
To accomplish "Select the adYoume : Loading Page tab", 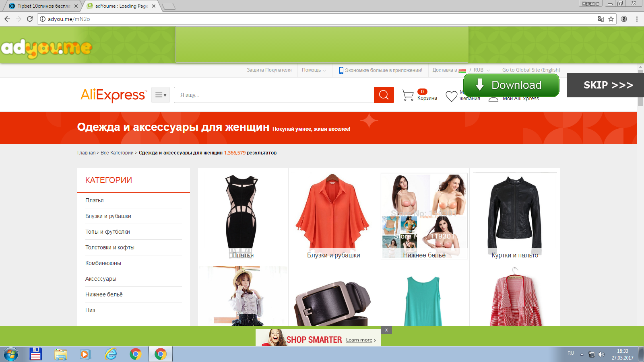I will (x=121, y=6).
